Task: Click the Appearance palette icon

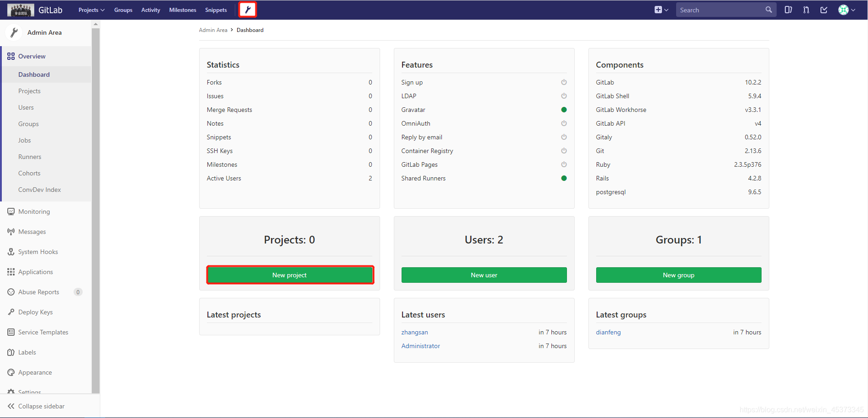Action: pos(11,372)
